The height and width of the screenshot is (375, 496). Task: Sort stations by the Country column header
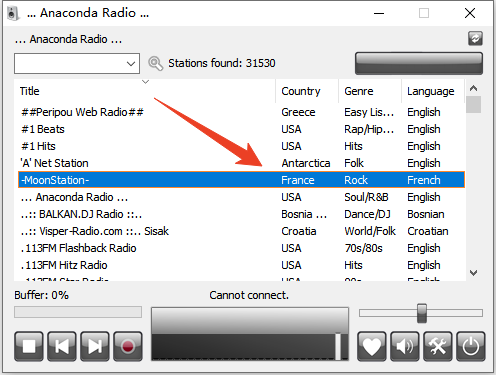pos(307,91)
